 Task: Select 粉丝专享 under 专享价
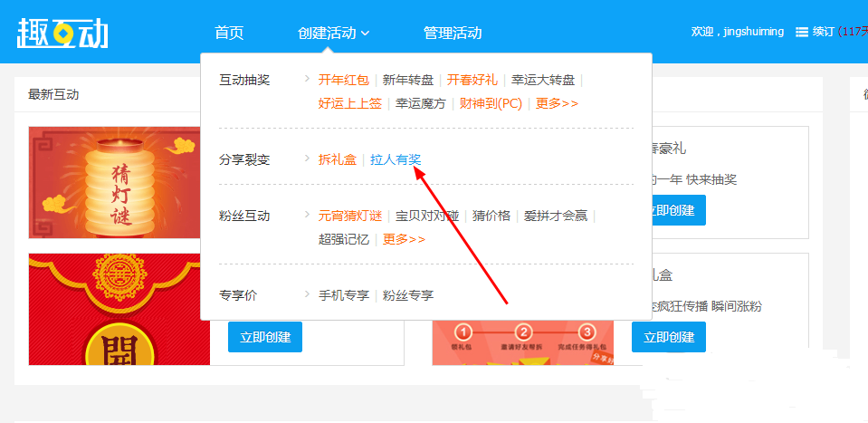click(407, 295)
